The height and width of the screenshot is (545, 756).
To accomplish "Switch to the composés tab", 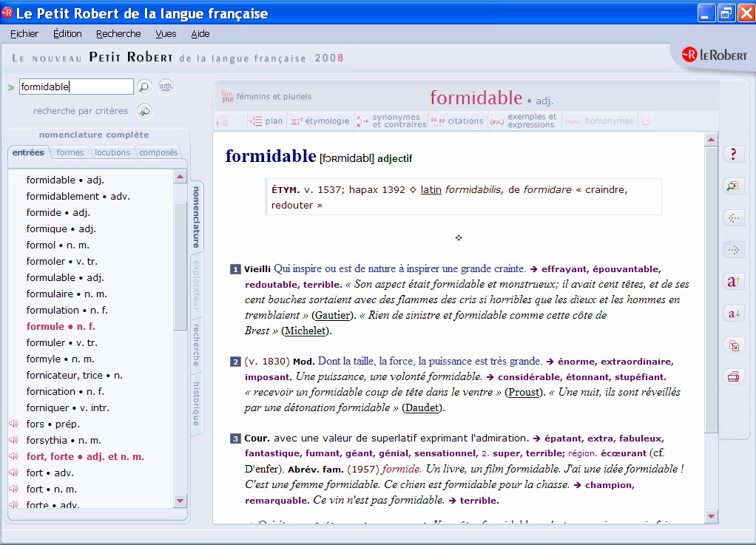I will [x=158, y=153].
